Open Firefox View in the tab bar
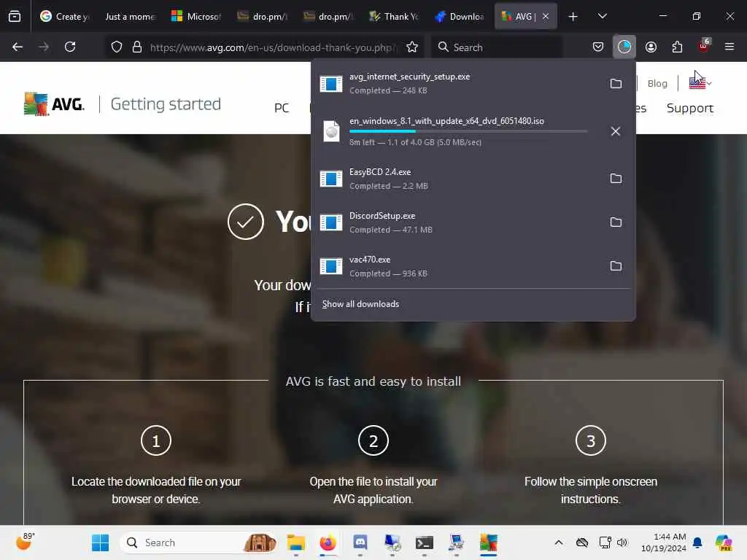 click(15, 16)
